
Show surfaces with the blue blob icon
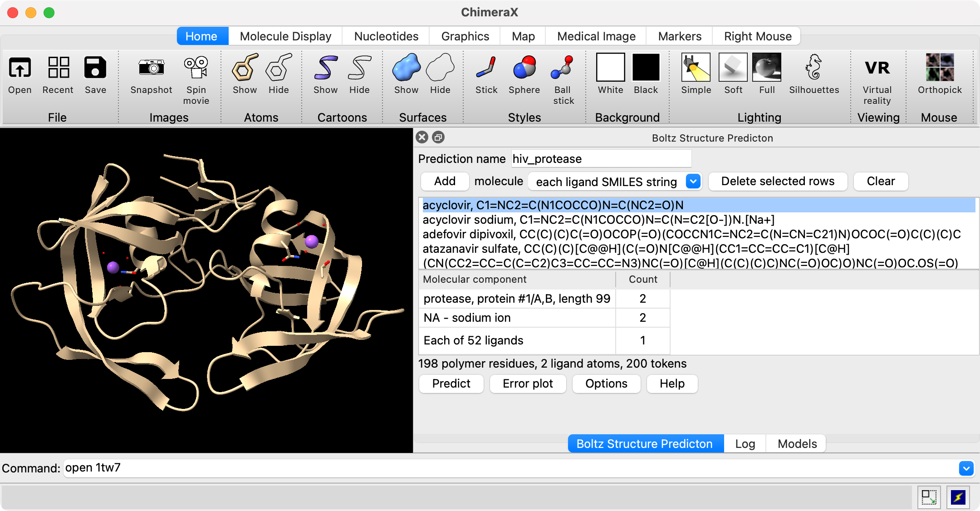406,68
